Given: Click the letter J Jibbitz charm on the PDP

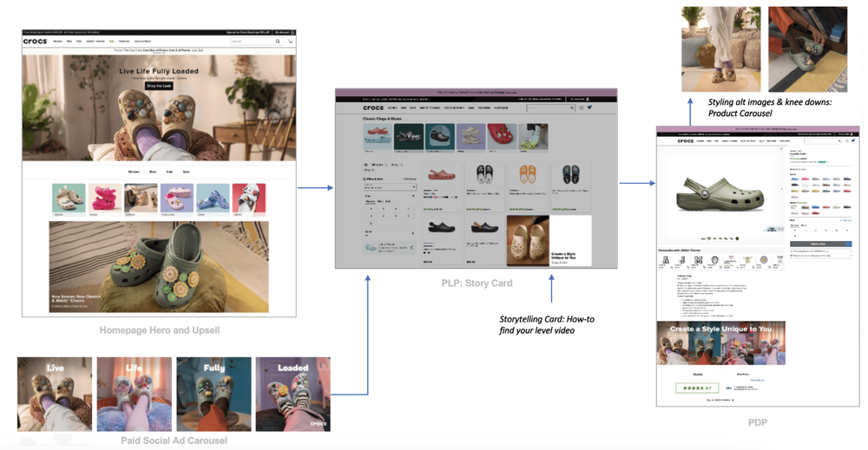Looking at the screenshot, I should pos(682,260).
